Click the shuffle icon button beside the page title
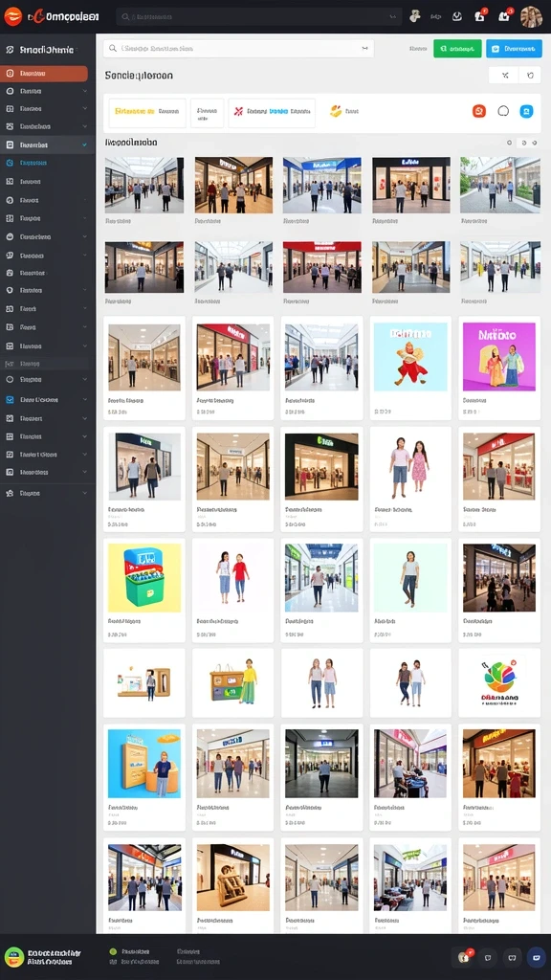 [x=505, y=76]
